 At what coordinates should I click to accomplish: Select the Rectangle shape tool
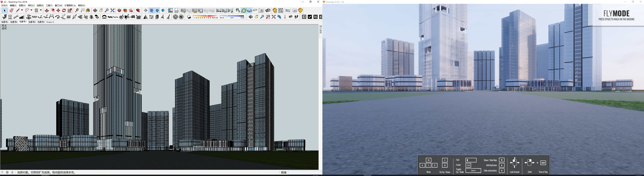(x=36, y=11)
